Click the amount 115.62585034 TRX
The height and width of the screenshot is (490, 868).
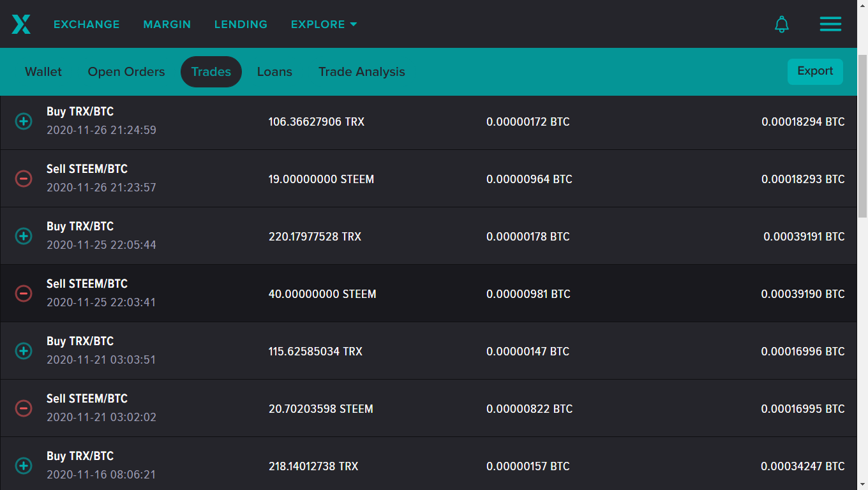coord(315,351)
